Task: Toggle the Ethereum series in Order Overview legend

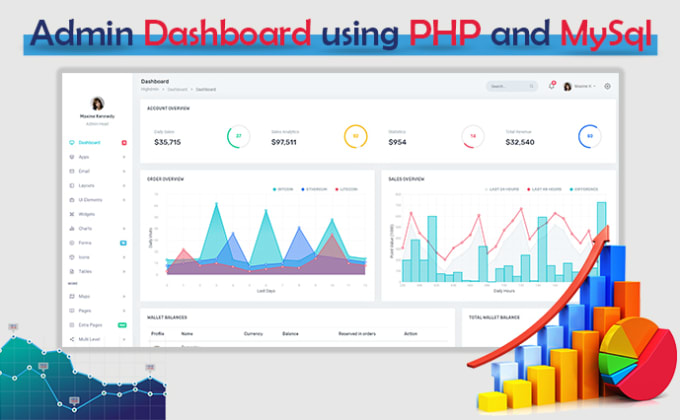Action: (314, 189)
